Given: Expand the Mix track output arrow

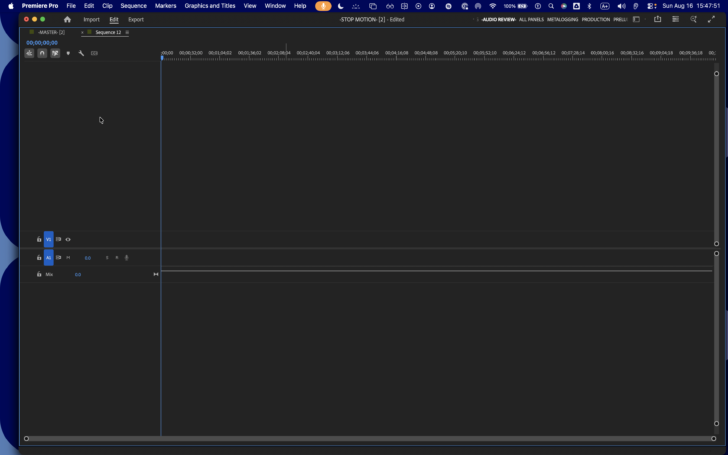Looking at the screenshot, I should [x=156, y=274].
